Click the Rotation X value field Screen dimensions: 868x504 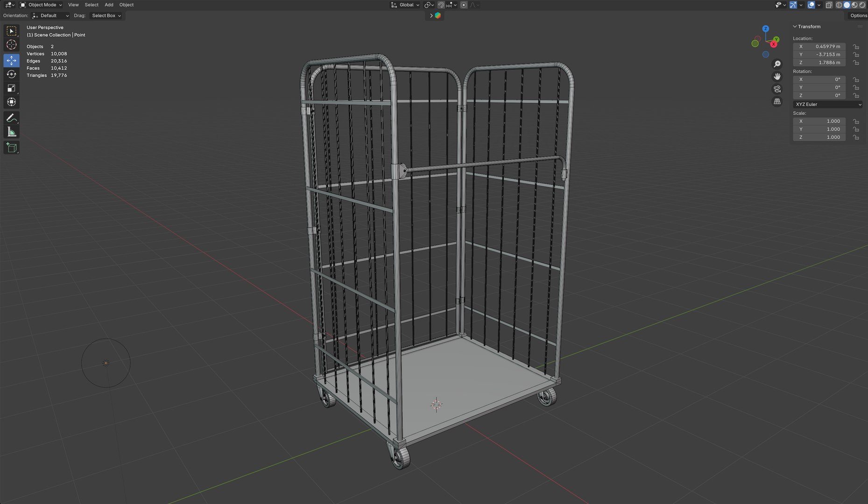(x=819, y=80)
